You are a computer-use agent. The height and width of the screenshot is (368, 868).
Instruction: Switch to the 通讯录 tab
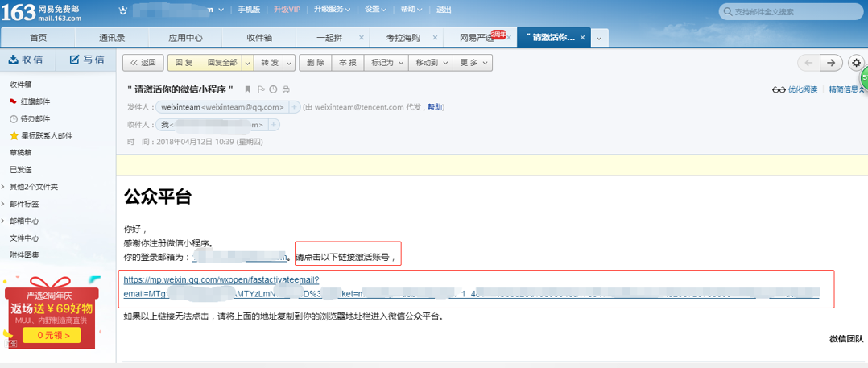[112, 38]
